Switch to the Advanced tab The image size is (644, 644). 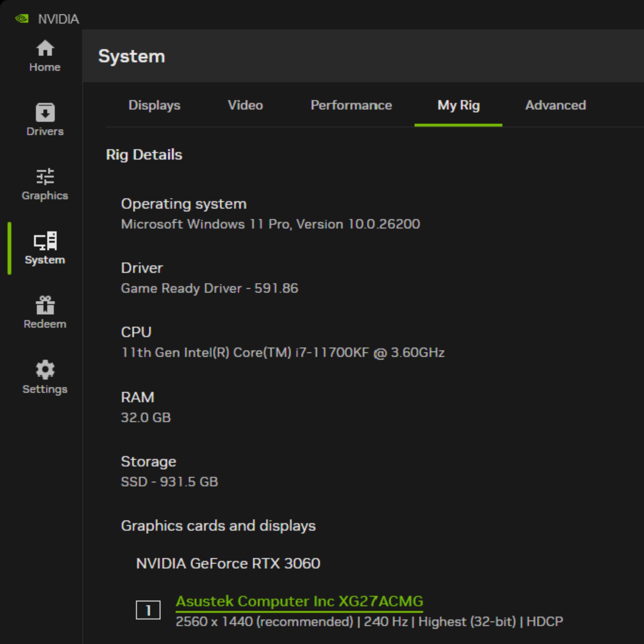(x=556, y=105)
